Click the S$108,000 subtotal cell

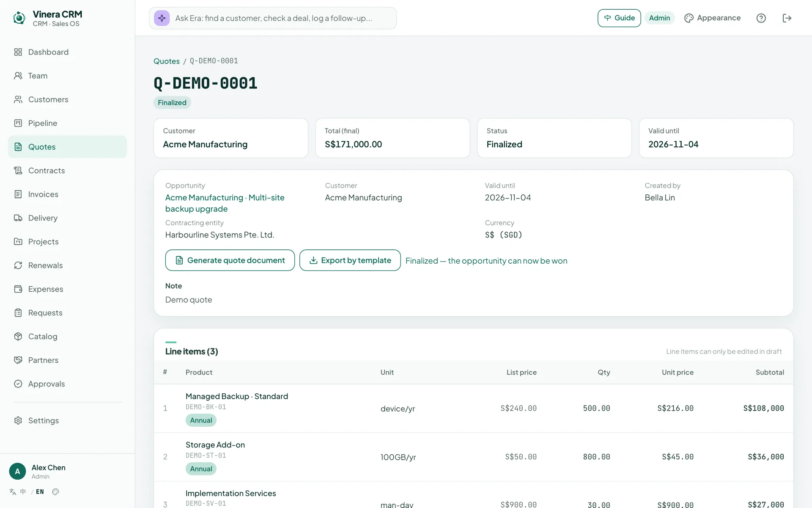[x=763, y=409]
